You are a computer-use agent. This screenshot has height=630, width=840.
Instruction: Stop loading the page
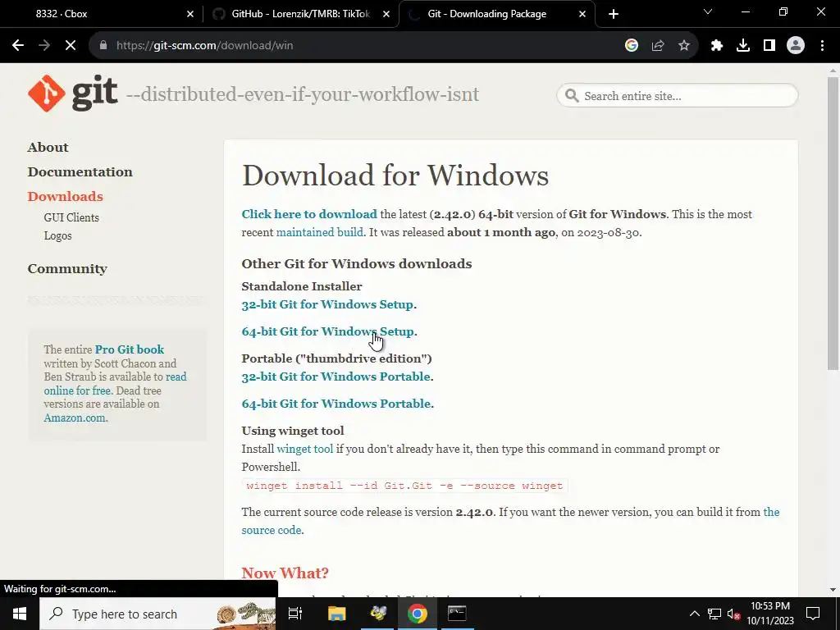point(71,46)
